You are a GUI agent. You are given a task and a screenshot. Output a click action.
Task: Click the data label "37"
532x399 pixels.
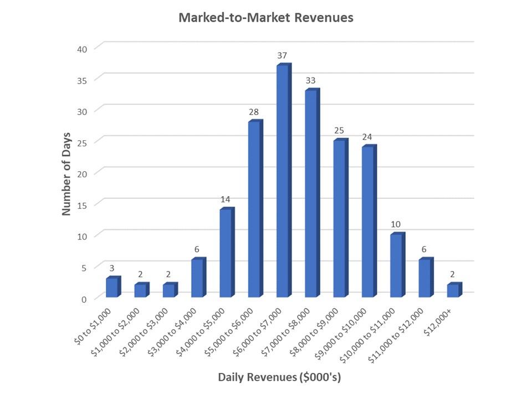283,55
